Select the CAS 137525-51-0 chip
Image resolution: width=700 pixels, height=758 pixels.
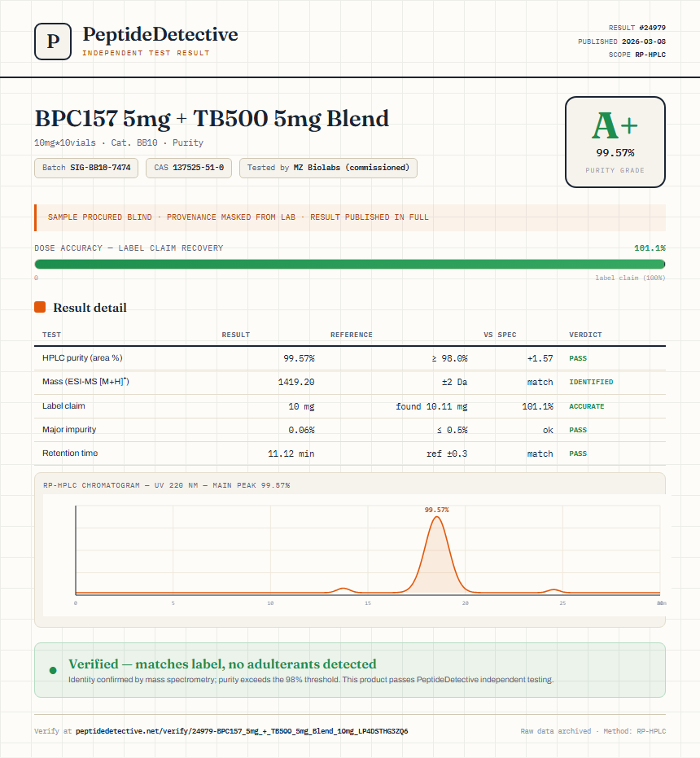tap(189, 168)
